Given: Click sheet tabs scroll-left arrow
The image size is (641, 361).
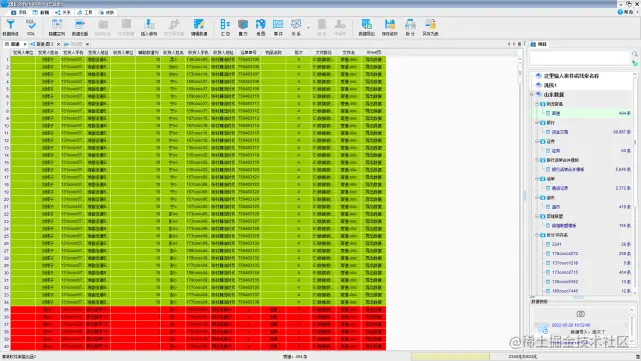Looking at the screenshot, I should click(x=509, y=44).
